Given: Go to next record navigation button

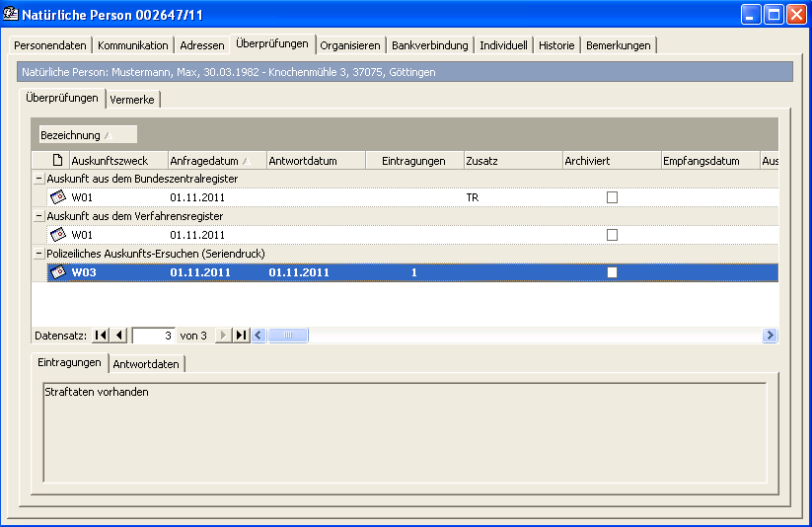Looking at the screenshot, I should tap(223, 336).
